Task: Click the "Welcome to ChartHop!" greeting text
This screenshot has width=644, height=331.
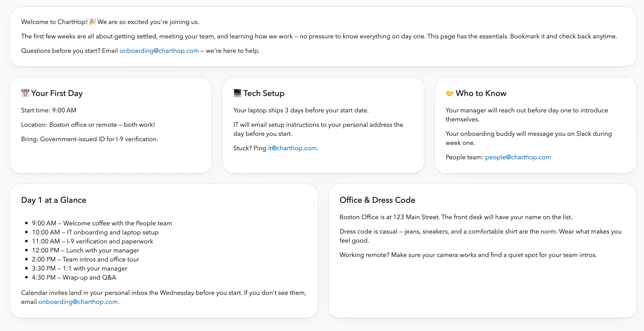Action: 54,22
